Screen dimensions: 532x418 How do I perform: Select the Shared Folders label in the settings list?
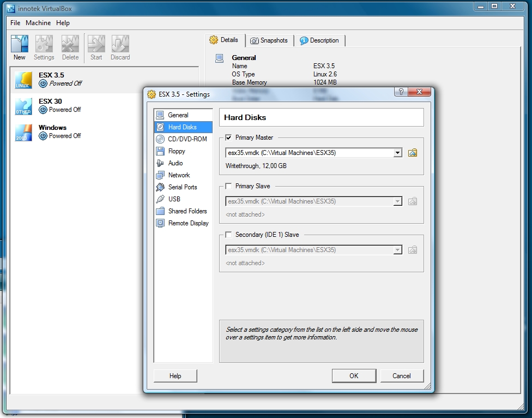click(x=188, y=211)
